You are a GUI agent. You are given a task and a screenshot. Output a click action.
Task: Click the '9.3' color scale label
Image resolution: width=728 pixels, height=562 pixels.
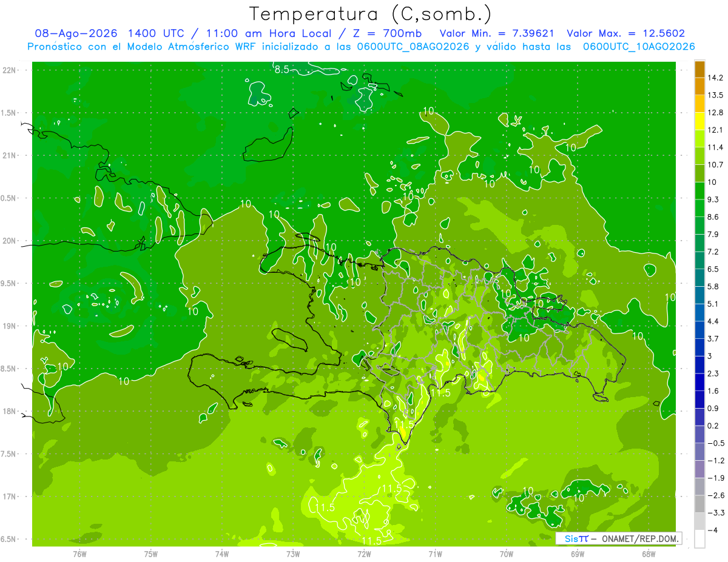pos(713,199)
